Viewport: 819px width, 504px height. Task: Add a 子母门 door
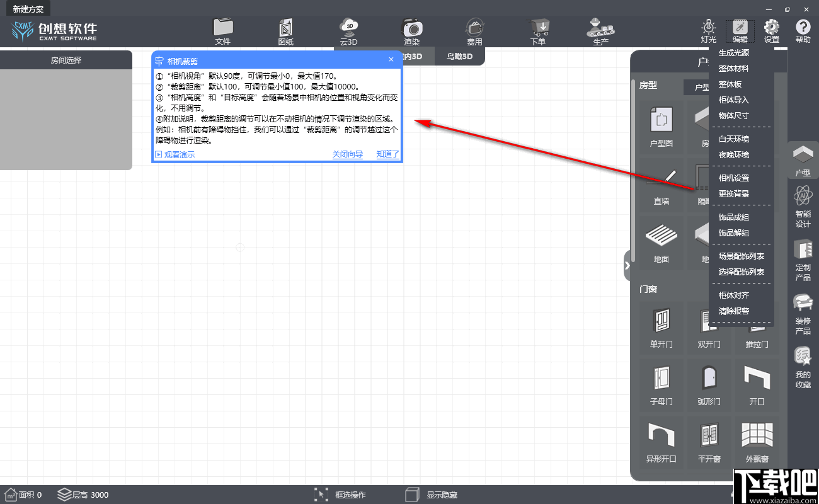tap(661, 384)
